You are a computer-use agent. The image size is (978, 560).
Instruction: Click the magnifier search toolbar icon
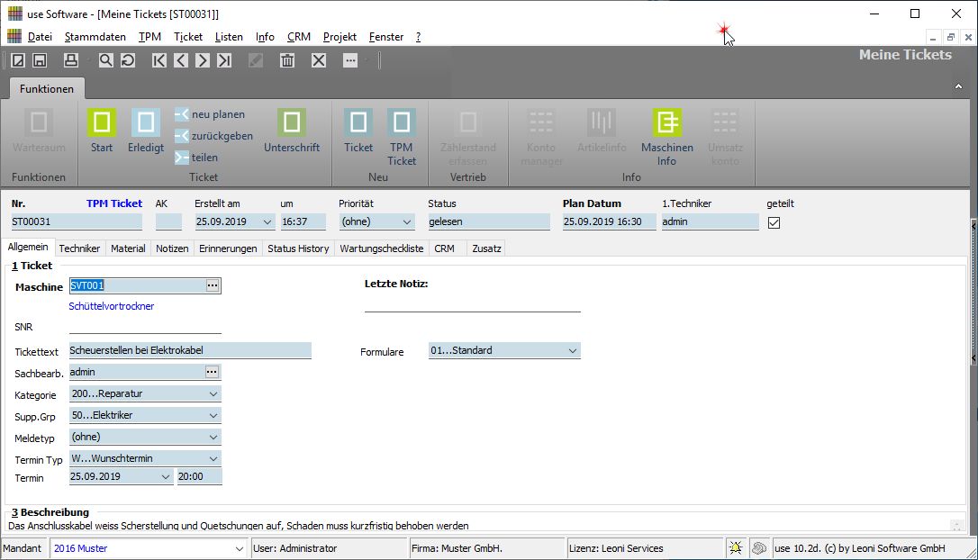pyautogui.click(x=105, y=60)
